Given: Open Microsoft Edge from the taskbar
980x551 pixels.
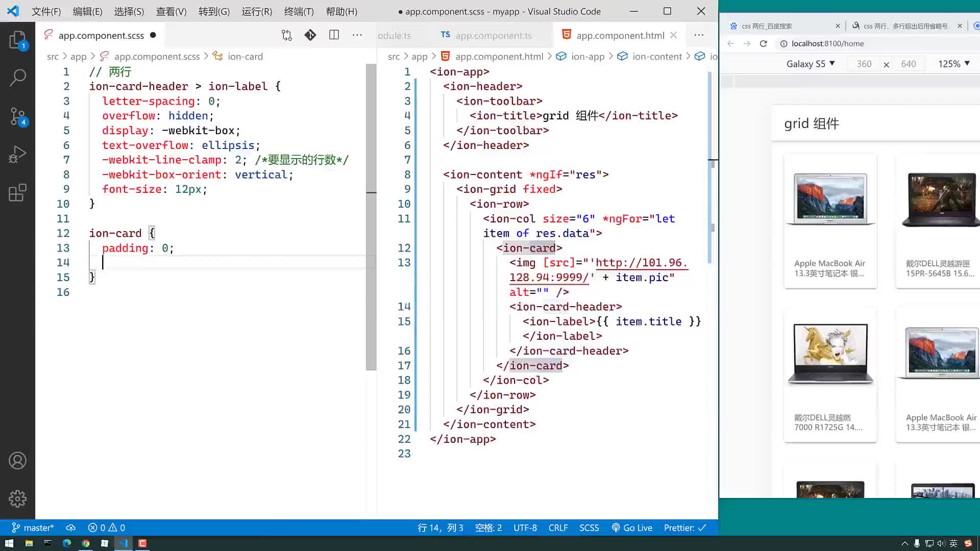Looking at the screenshot, I should pyautogui.click(x=67, y=543).
